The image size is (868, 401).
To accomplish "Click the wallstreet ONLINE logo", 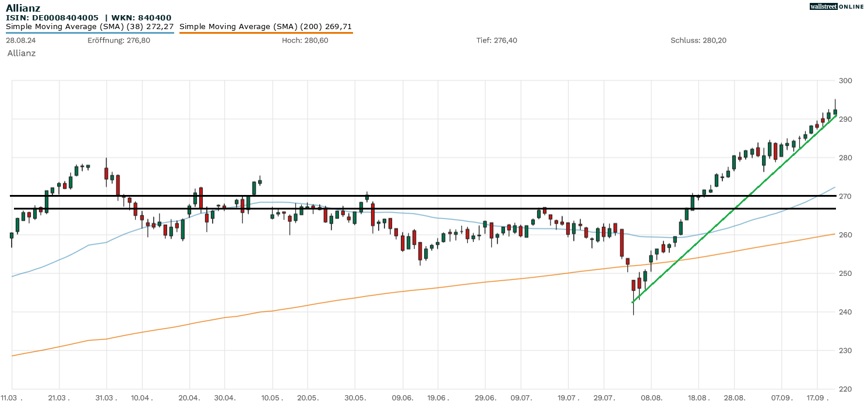I will (x=837, y=6).
